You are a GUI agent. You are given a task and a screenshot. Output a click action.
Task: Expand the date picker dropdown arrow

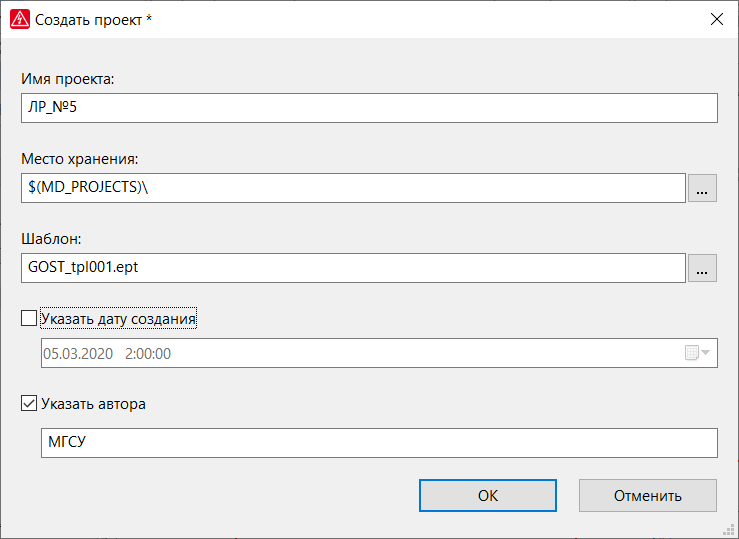pos(706,352)
